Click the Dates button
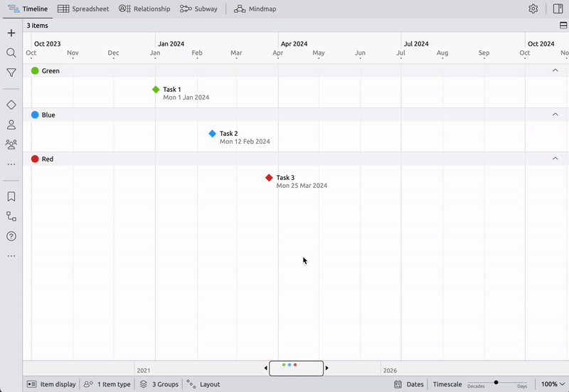 click(x=409, y=384)
